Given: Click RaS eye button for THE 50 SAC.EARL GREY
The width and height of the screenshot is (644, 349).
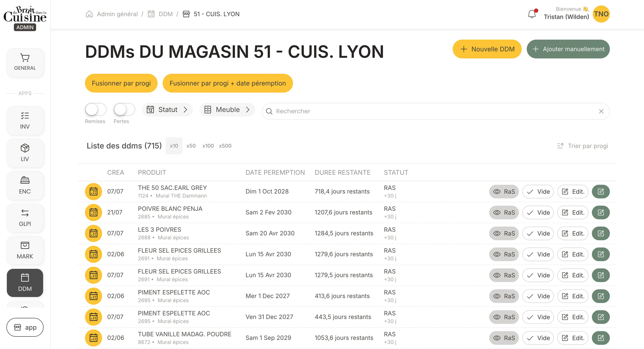Looking at the screenshot, I should pos(504,192).
